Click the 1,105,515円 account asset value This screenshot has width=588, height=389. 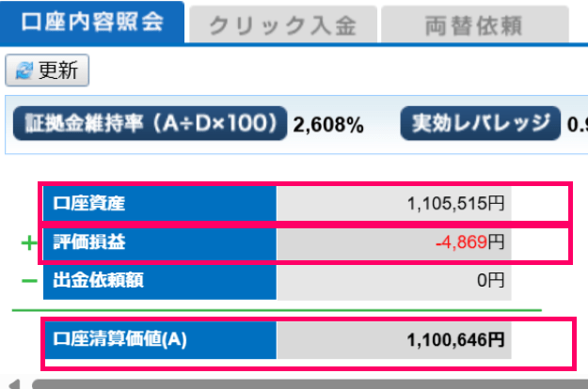point(456,203)
